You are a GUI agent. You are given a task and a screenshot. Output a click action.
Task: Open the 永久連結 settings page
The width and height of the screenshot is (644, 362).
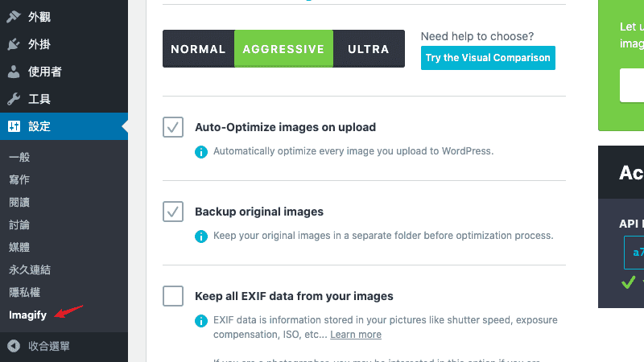point(30,269)
